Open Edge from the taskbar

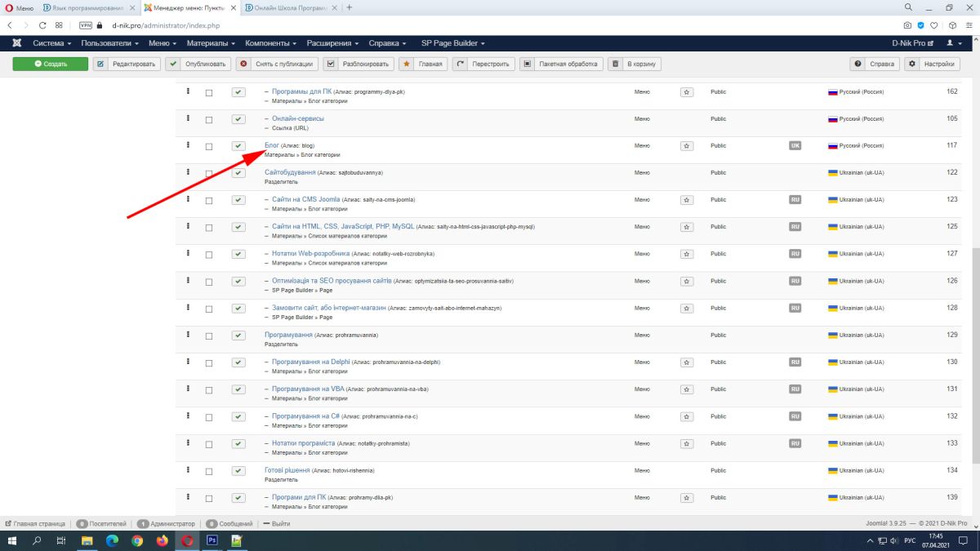[x=112, y=540]
